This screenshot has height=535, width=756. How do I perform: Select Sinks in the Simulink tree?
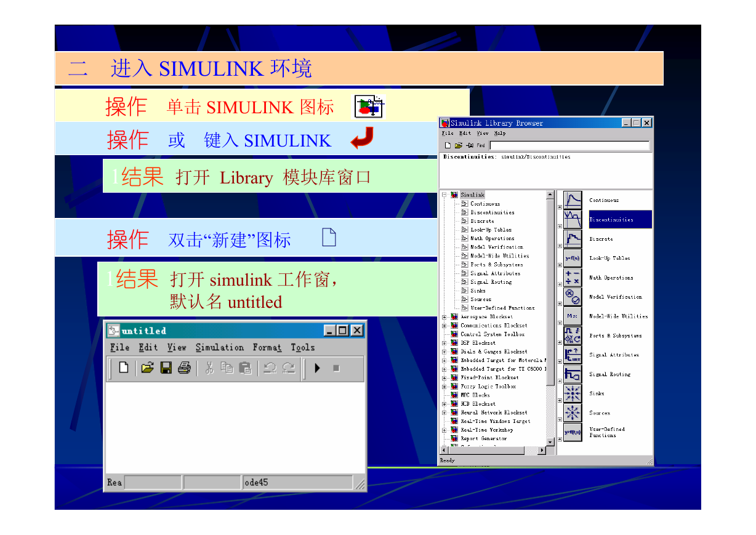(x=478, y=291)
